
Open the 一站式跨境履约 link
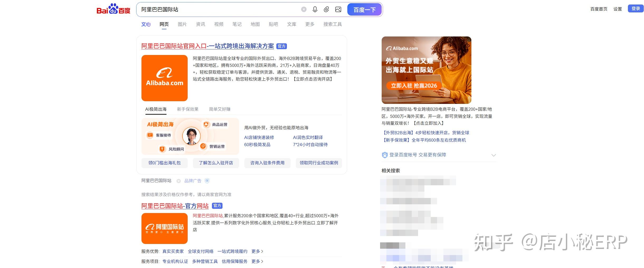click(232, 251)
